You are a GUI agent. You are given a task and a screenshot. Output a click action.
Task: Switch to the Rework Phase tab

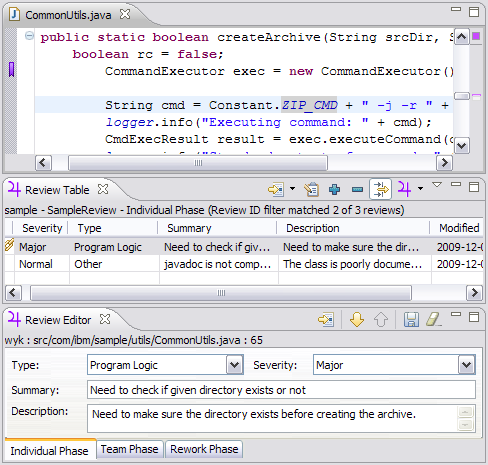[x=204, y=449]
